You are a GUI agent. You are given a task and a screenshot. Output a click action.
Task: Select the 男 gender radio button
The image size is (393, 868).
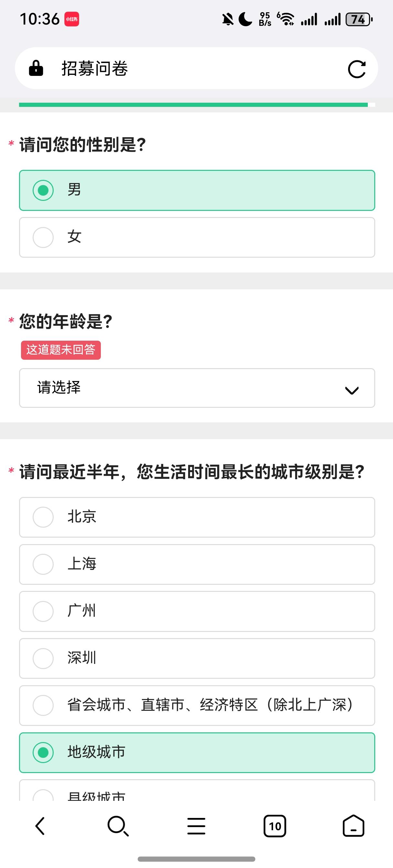(x=43, y=191)
